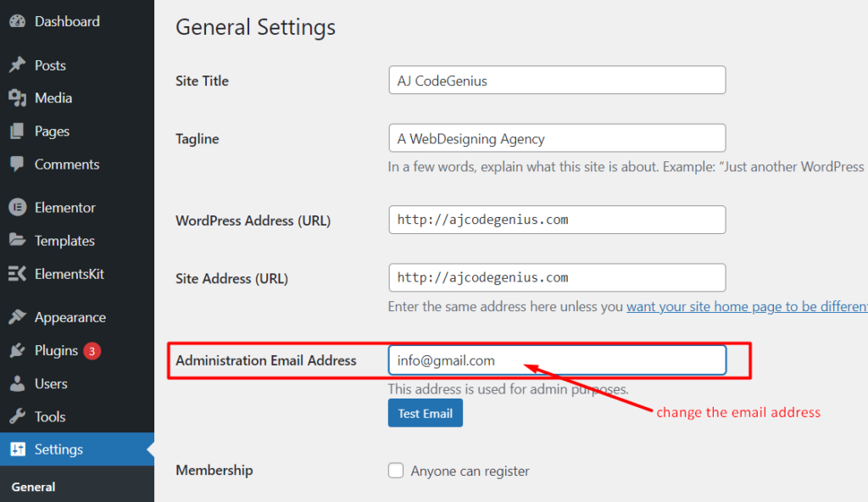The image size is (868, 502).
Task: Click the Appearance paintbrush icon
Action: [17, 317]
